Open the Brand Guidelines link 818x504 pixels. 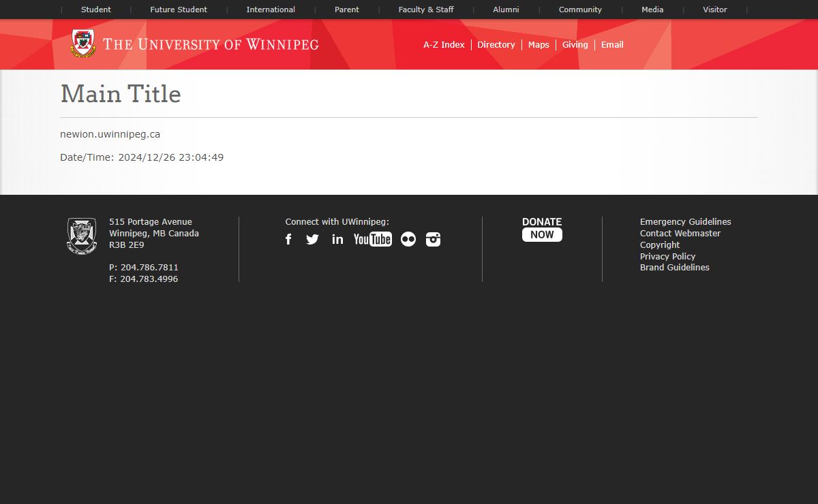click(x=675, y=268)
